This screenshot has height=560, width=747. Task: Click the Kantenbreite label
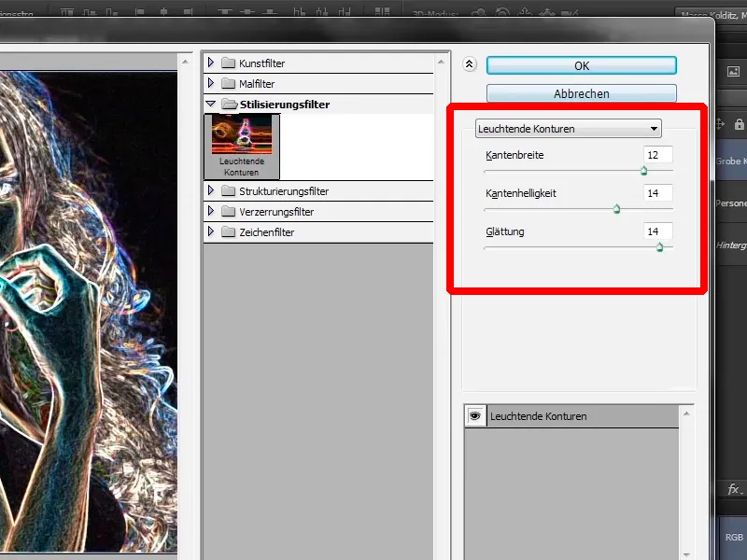coord(514,155)
